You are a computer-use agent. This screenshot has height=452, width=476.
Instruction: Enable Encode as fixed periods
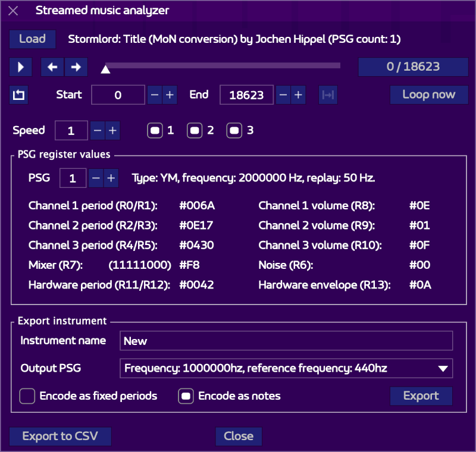click(27, 396)
